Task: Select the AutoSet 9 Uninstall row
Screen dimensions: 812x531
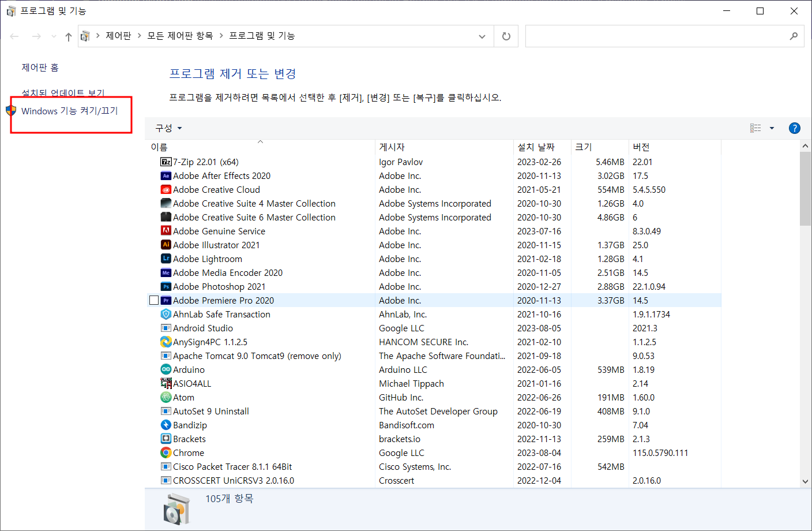Action: coord(434,411)
